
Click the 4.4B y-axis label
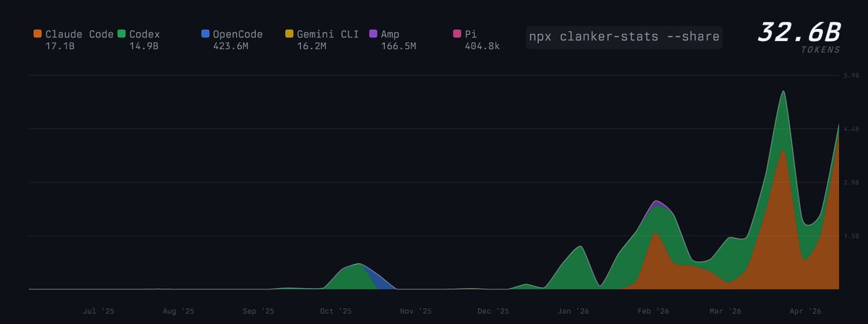tap(851, 129)
